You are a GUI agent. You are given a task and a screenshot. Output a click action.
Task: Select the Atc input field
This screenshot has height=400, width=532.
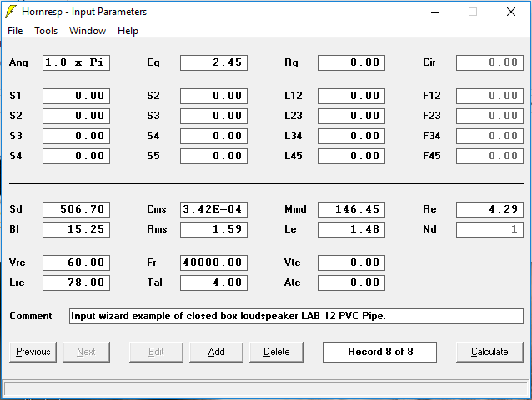pos(352,282)
